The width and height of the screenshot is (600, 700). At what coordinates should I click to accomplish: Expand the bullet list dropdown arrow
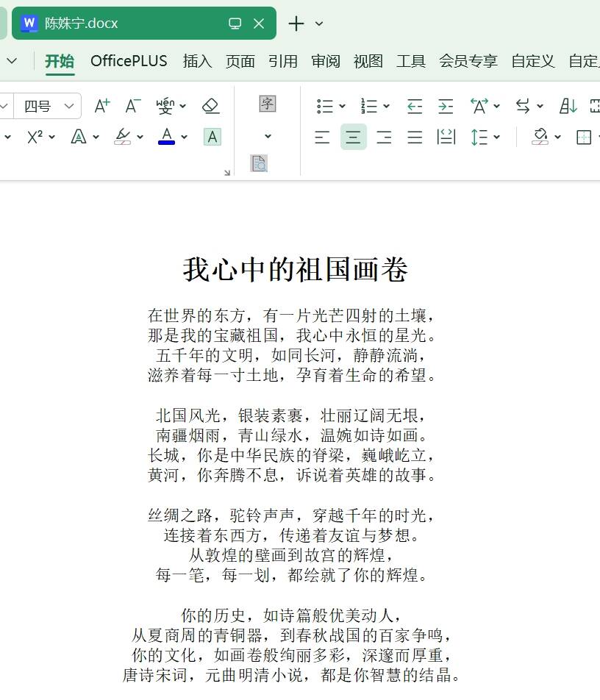pyautogui.click(x=342, y=106)
